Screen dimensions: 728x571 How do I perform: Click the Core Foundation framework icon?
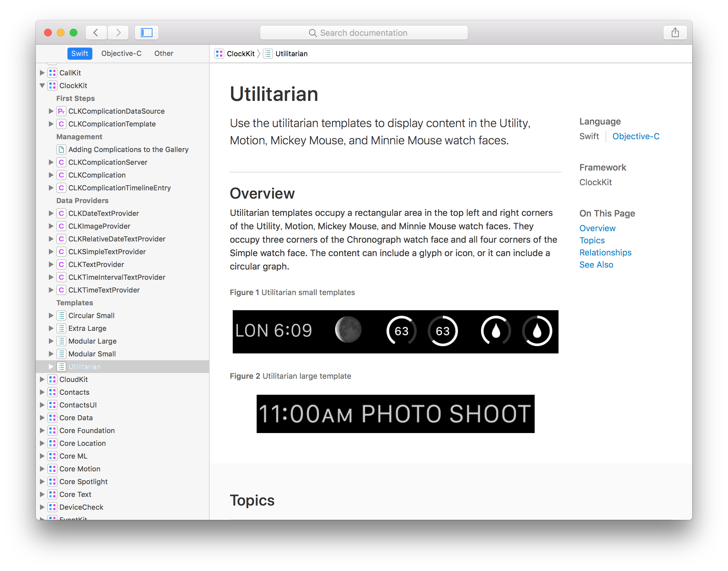coord(52,430)
